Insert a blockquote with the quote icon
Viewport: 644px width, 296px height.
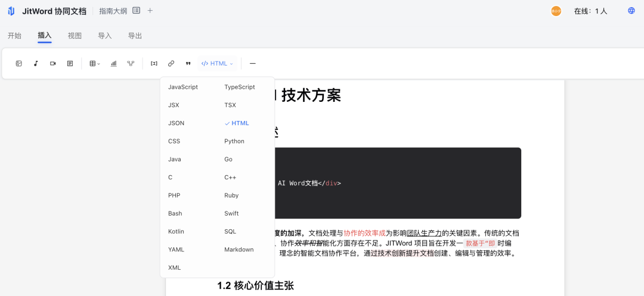click(188, 64)
